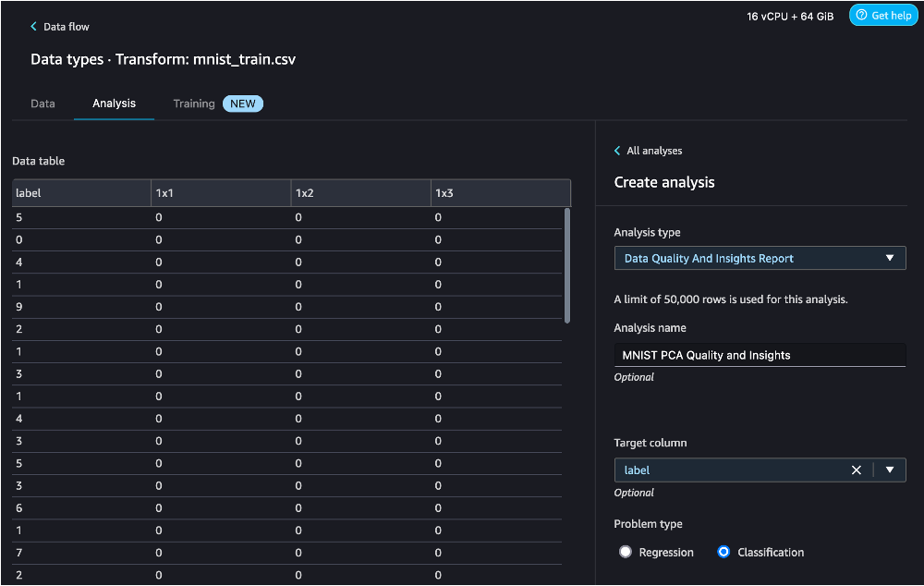This screenshot has width=924, height=586.
Task: Select the Analysis tab
Action: coord(114,104)
